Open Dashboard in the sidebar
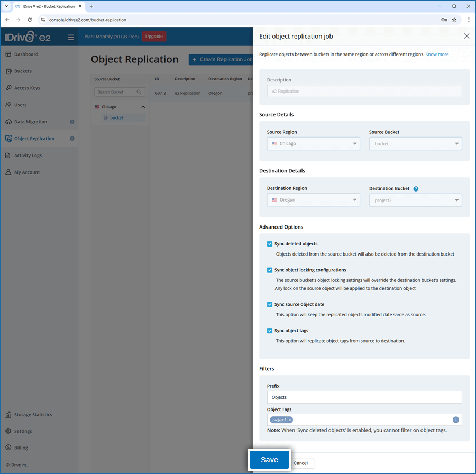The image size is (476, 474). click(x=26, y=54)
